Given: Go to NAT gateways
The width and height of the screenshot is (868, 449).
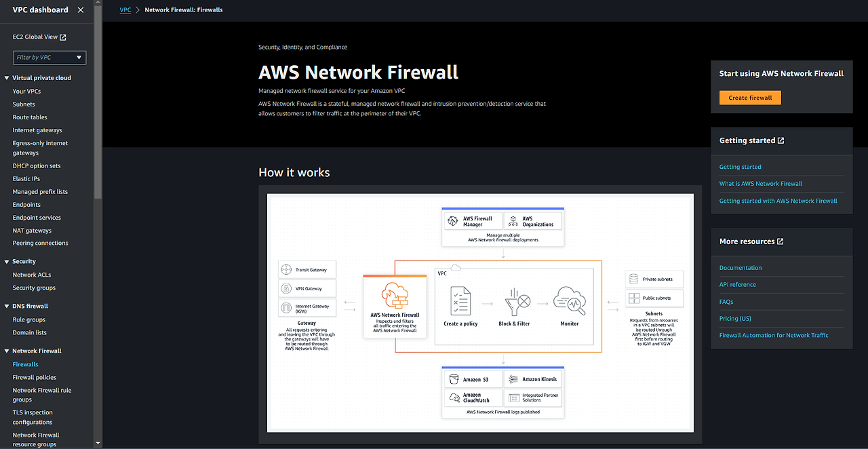Looking at the screenshot, I should 32,231.
